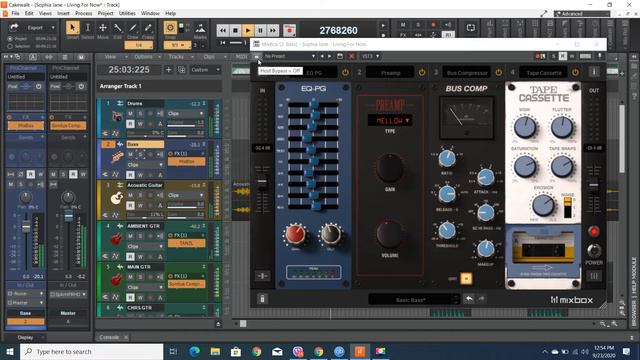Choose the Move tool
The height and width of the screenshot is (360, 640).
[103, 28]
